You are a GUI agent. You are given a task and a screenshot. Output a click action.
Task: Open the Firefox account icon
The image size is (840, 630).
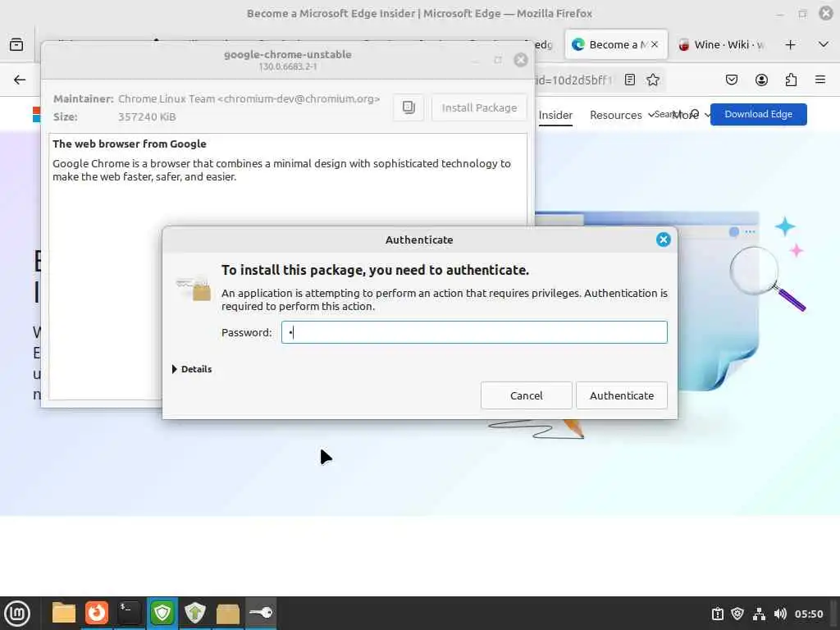coord(761,80)
